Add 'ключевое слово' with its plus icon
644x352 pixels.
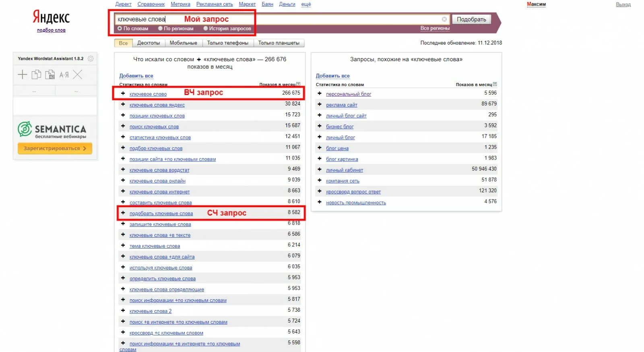point(123,93)
